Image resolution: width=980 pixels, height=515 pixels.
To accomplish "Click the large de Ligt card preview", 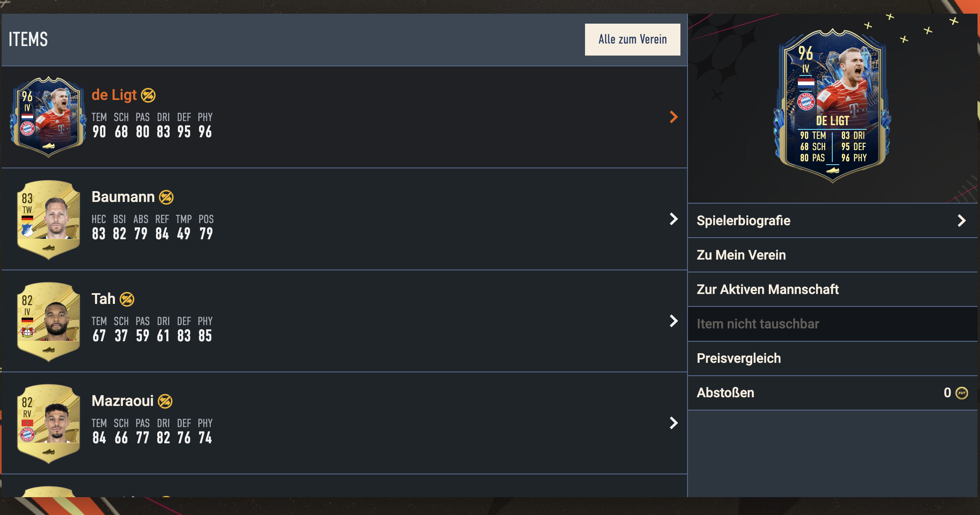I will point(832,106).
